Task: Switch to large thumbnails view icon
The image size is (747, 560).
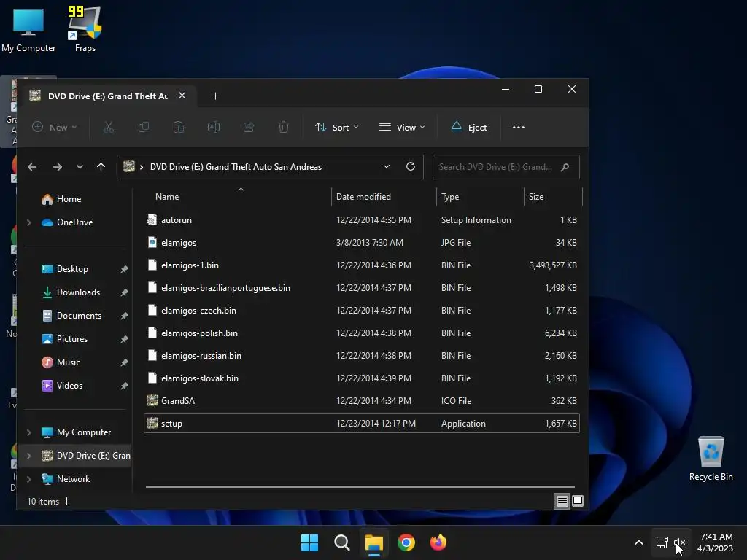Action: click(578, 501)
